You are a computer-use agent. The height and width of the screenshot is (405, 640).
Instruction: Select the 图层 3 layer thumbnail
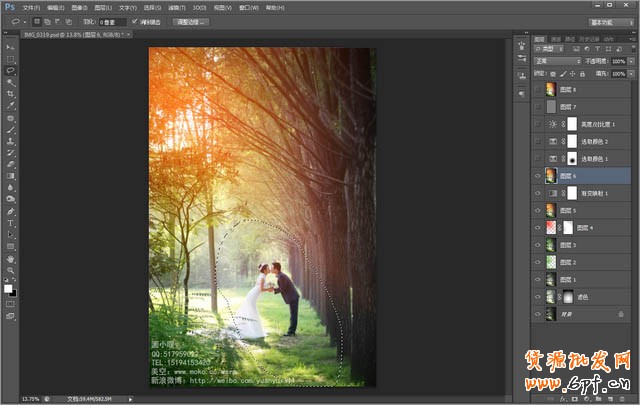pyautogui.click(x=551, y=245)
